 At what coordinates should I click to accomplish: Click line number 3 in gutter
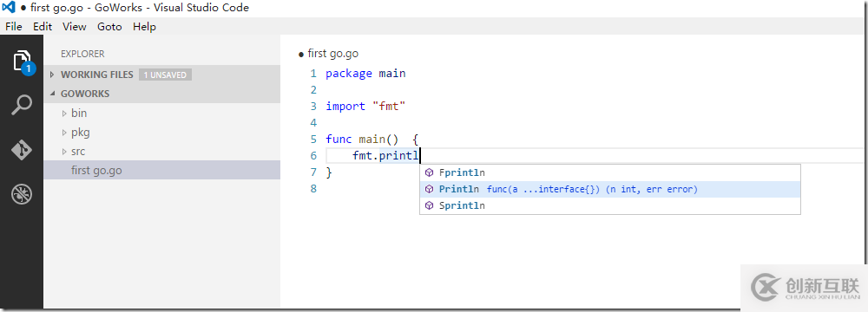(x=313, y=107)
